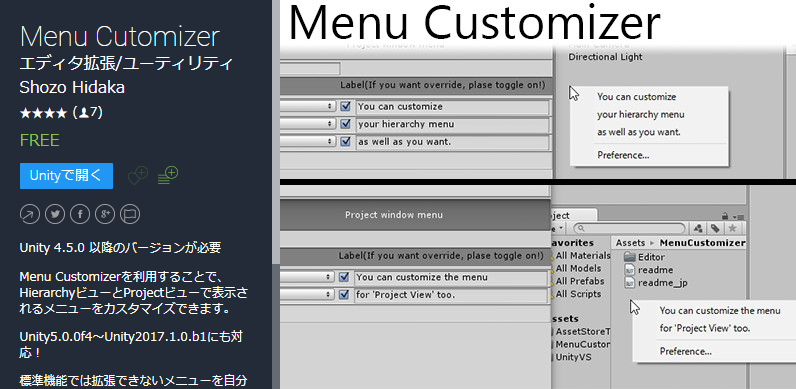Select 'You can customize' in hierarchy context menu

pyautogui.click(x=636, y=96)
